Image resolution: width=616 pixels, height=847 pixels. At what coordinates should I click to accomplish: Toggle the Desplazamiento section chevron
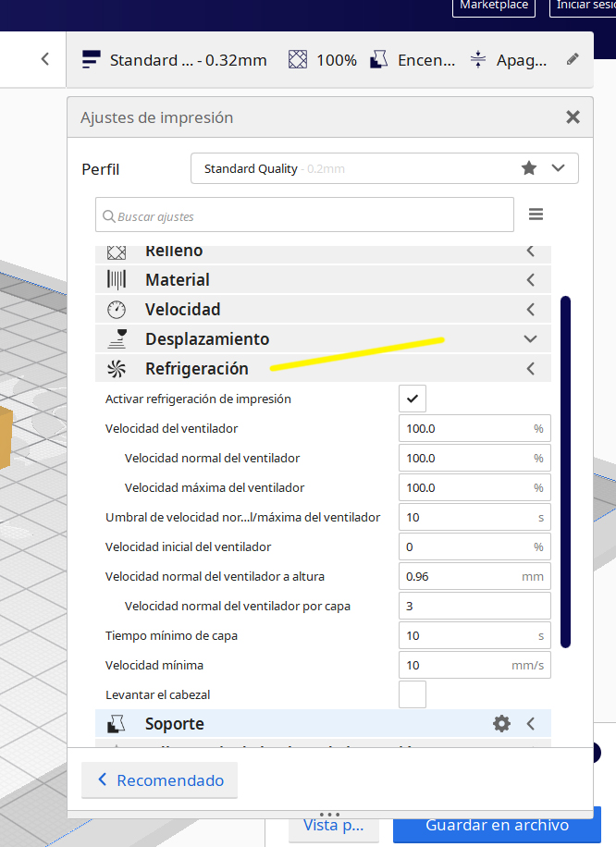[x=531, y=338]
